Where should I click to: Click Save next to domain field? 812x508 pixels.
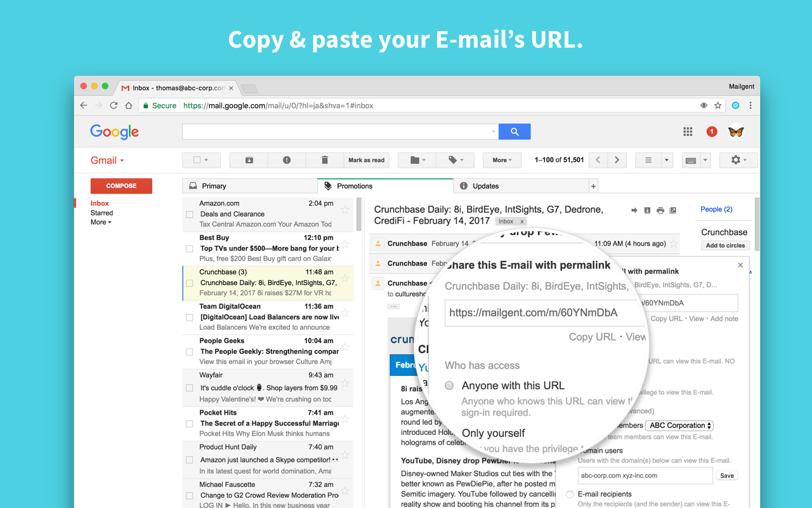[x=727, y=476]
